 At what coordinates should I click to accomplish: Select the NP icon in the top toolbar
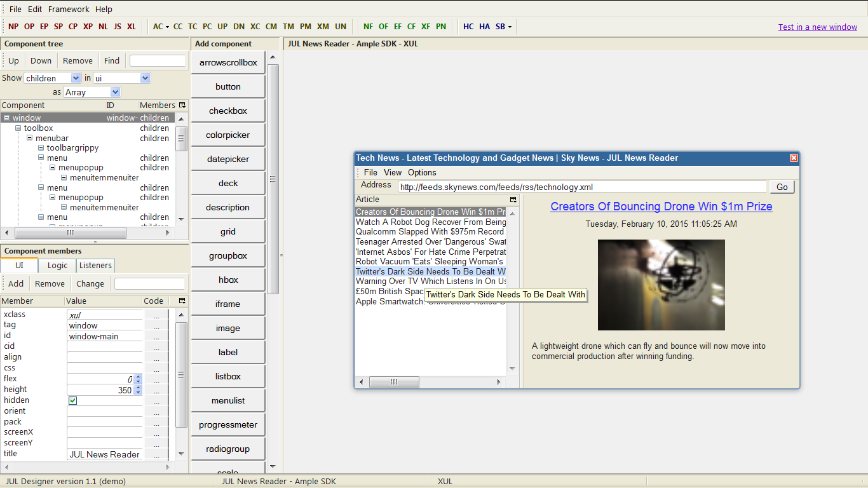tap(13, 27)
